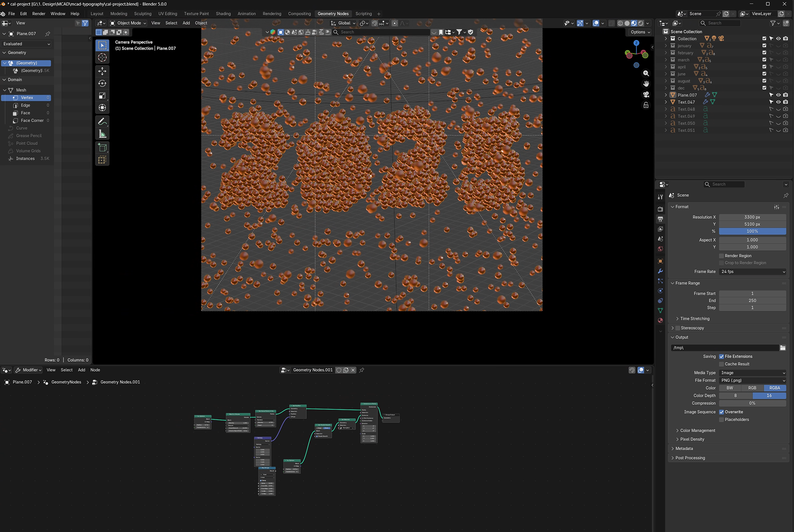Screen dimensions: 794x532
Task: Open the View Layer properties tab
Action: point(660,229)
